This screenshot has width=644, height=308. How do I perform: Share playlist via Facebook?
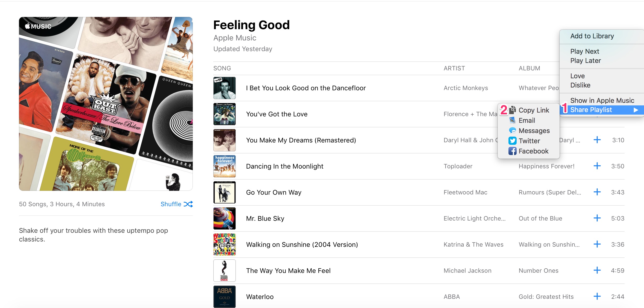coord(533,151)
